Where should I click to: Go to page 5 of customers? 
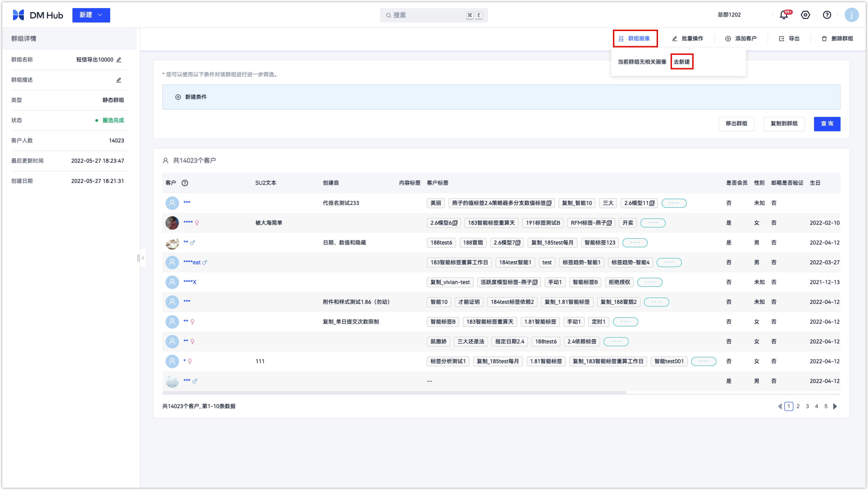tap(825, 406)
